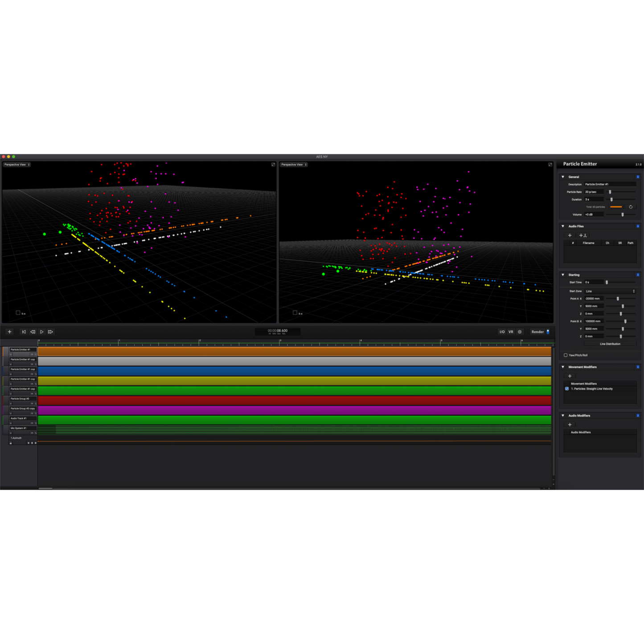Click the Render button
Viewport: 644px width, 644px height.
pyautogui.click(x=537, y=332)
